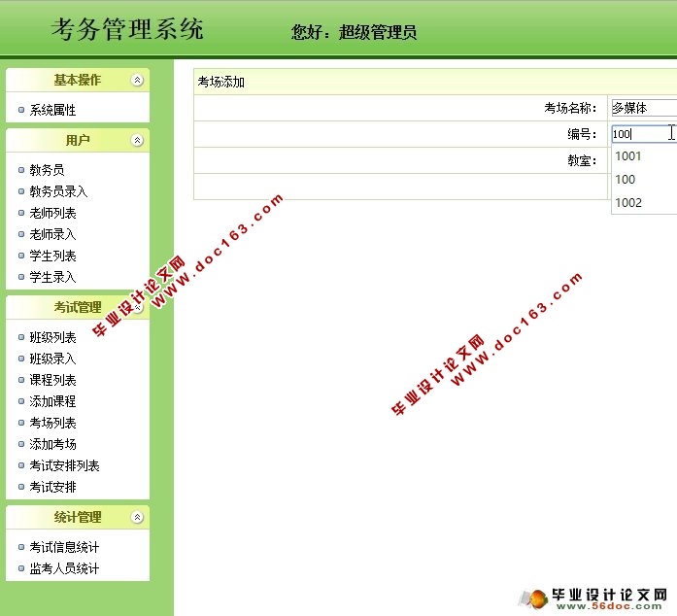This screenshot has width=677, height=616.
Task: Collapse the 用户 panel
Action: click(x=137, y=140)
